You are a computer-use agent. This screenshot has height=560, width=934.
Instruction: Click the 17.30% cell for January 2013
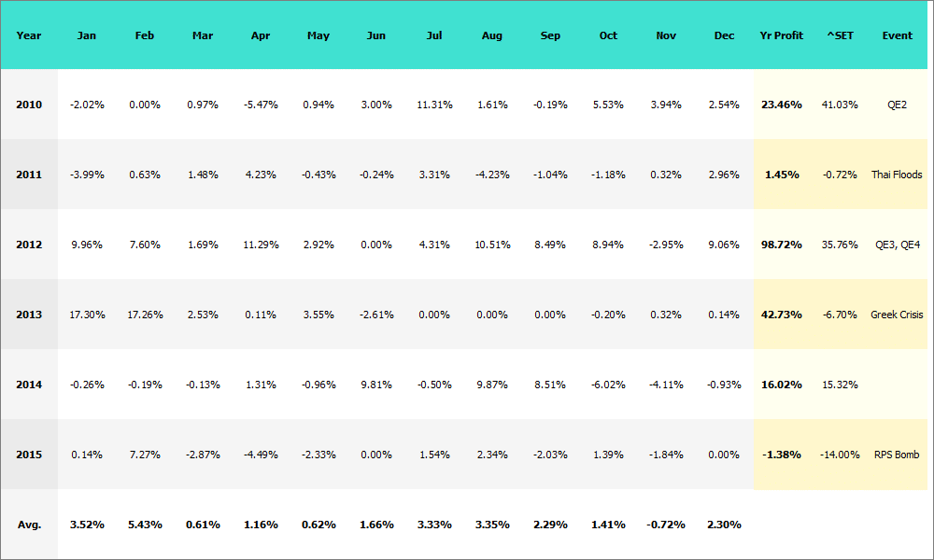87,315
